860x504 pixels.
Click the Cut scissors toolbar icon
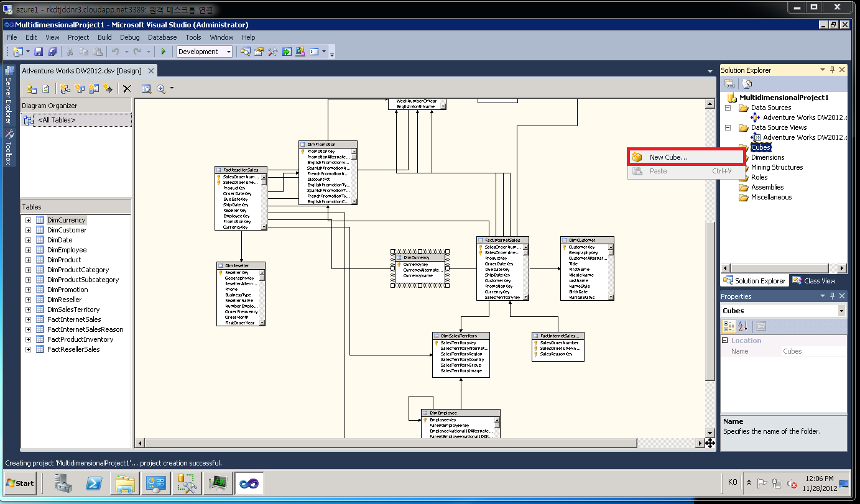(70, 52)
